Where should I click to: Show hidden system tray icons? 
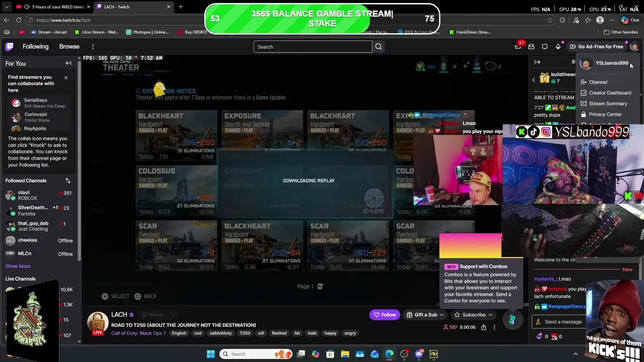click(x=576, y=354)
